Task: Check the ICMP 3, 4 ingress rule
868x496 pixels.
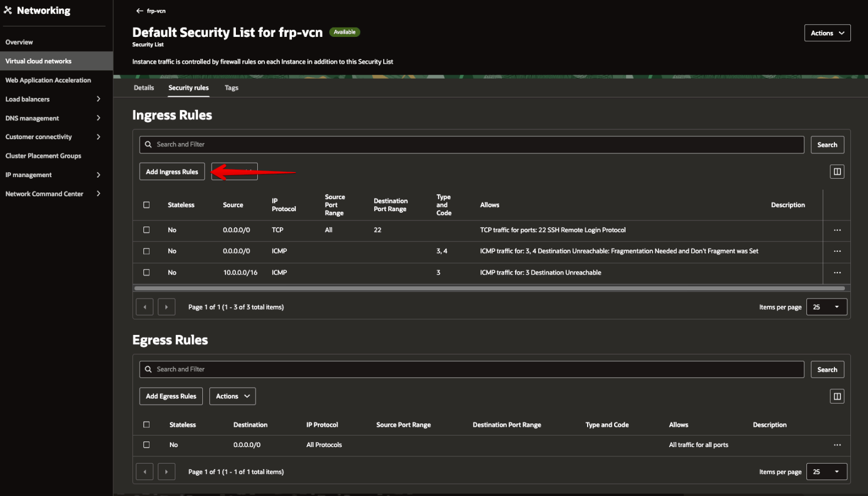Action: [146, 251]
